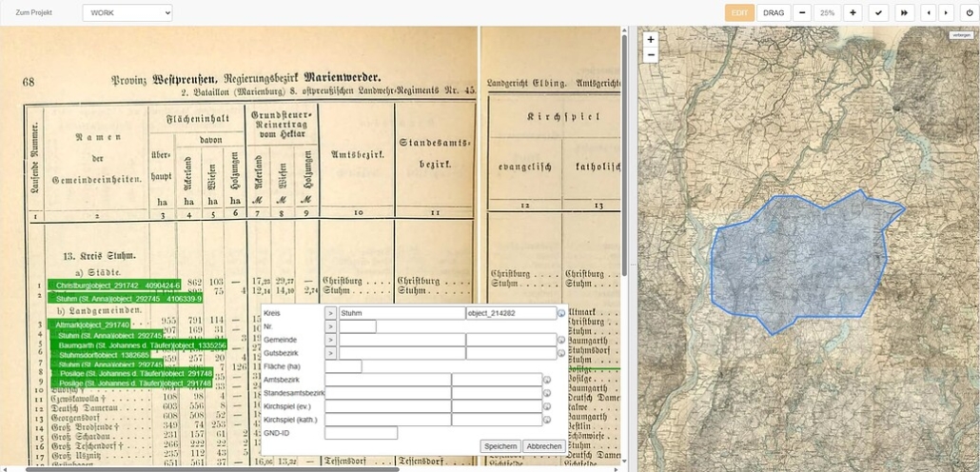Select the Christburg green annotation entry
This screenshot has width=980, height=472.
coord(115,285)
